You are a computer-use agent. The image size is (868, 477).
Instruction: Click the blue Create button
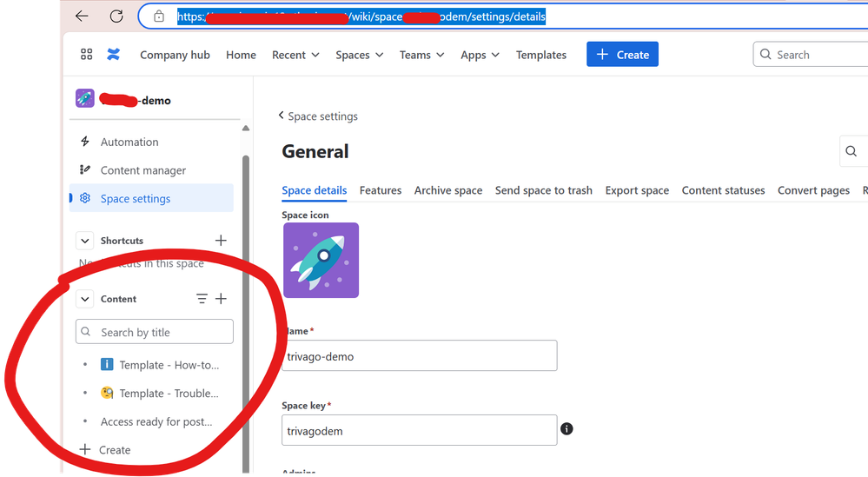(622, 54)
